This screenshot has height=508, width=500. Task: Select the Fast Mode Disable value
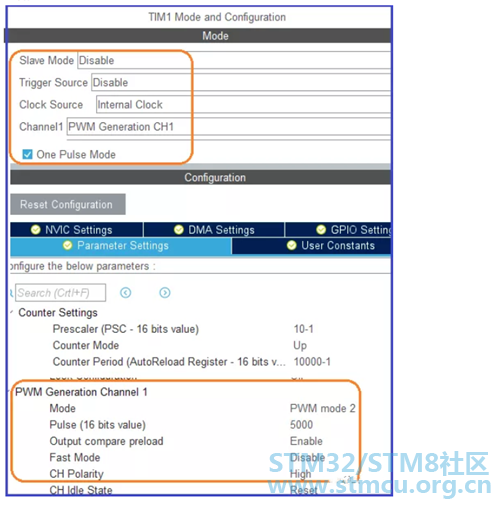pyautogui.click(x=307, y=457)
